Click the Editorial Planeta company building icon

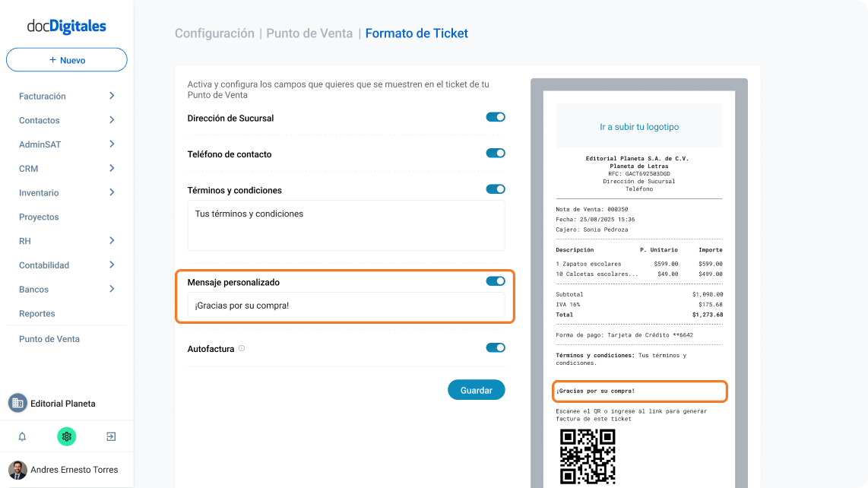click(x=17, y=404)
